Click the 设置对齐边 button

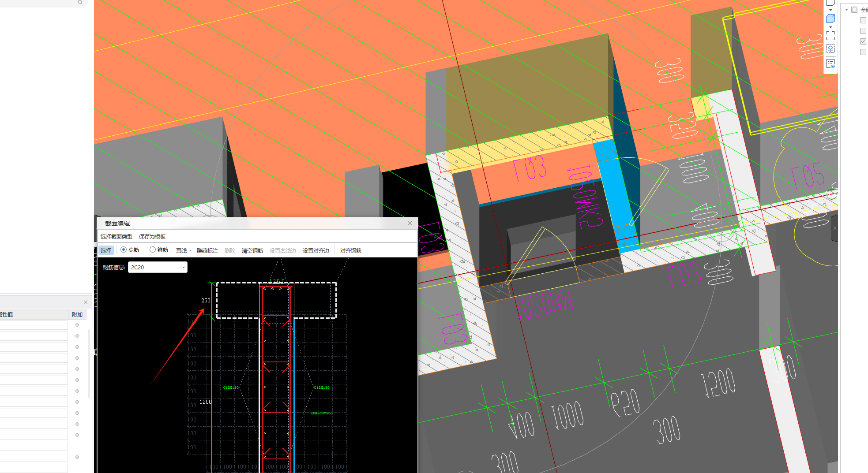316,250
